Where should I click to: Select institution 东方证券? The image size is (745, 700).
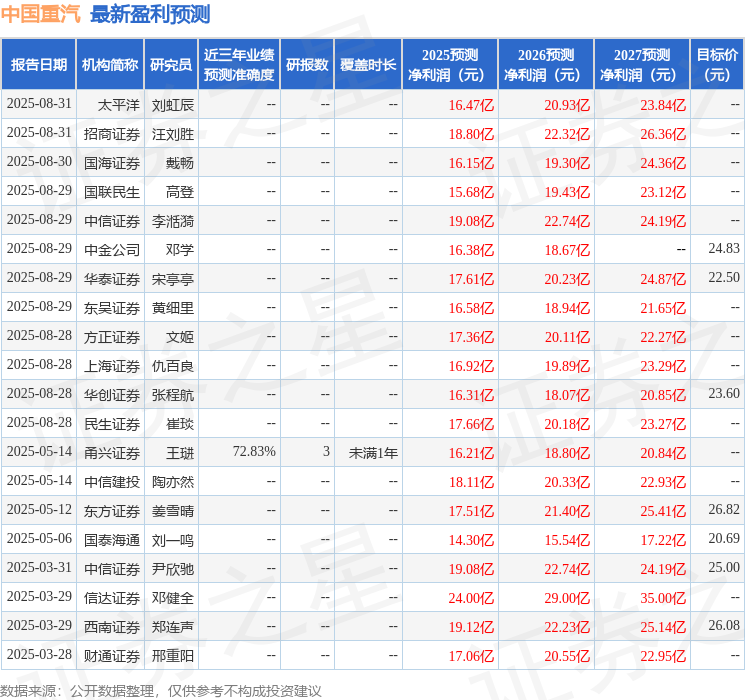112,511
